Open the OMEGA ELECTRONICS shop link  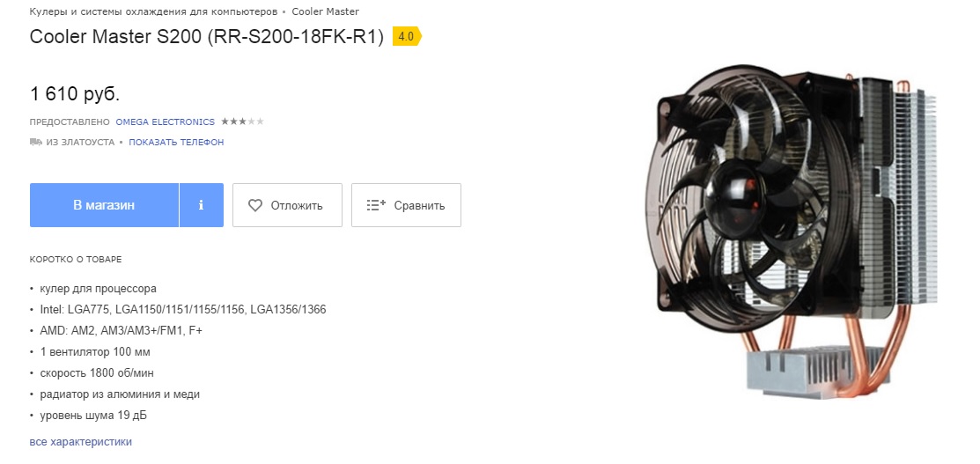(x=165, y=122)
